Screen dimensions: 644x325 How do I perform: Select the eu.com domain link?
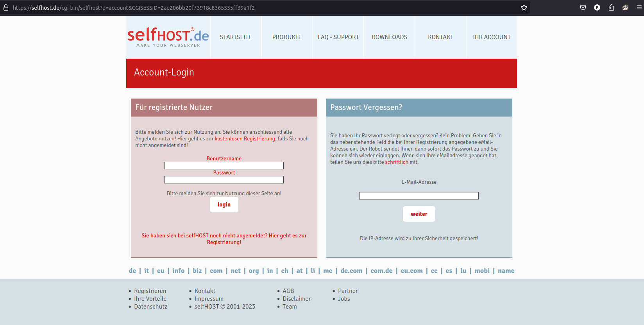[x=411, y=271]
